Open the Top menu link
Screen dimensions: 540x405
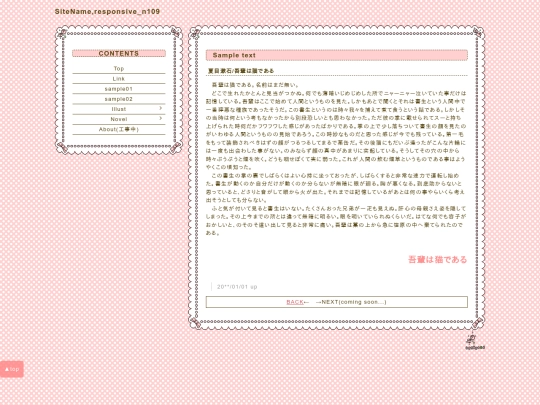coord(119,69)
